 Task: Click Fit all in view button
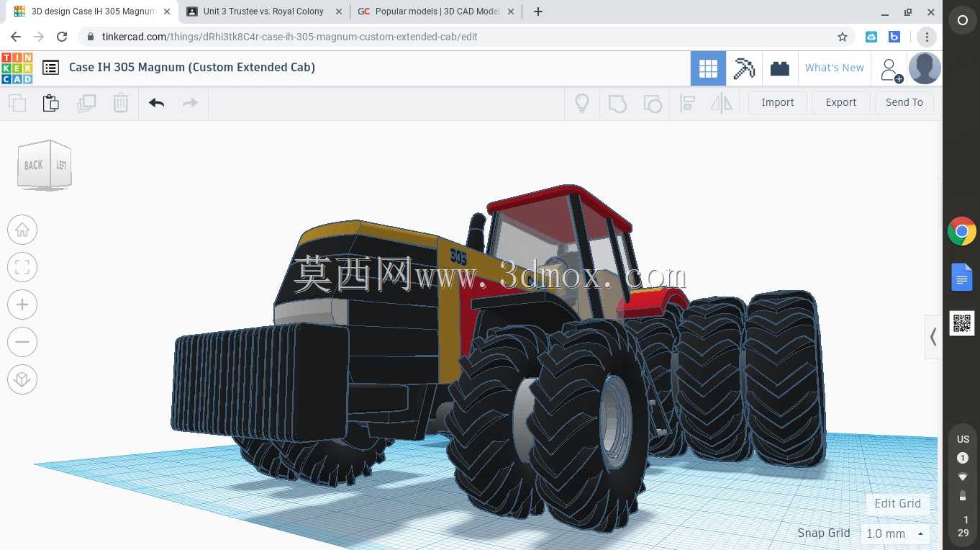tap(22, 267)
